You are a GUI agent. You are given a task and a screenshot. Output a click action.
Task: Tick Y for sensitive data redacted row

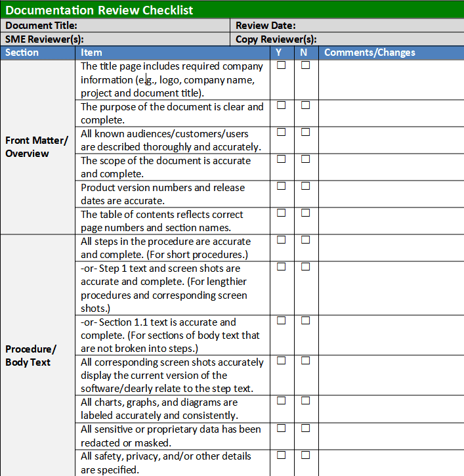(x=281, y=428)
